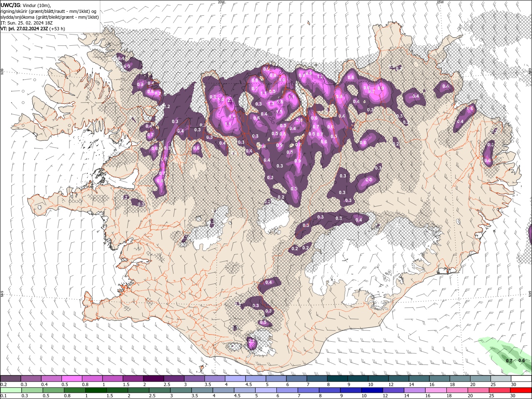
Task: Click the grey-green 3 swatch in the bottom legend row
Action: [x=180, y=390]
